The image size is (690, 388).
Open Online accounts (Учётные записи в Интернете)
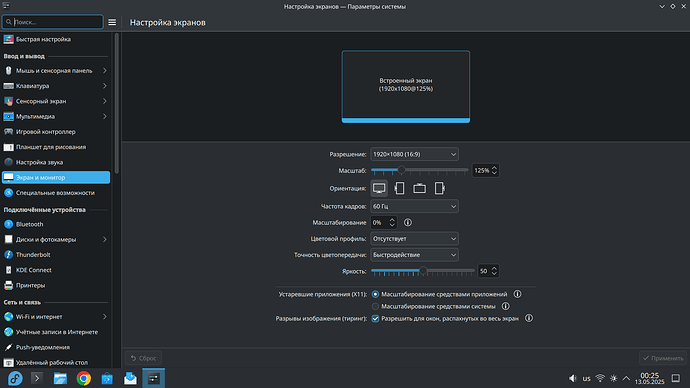tap(56, 332)
